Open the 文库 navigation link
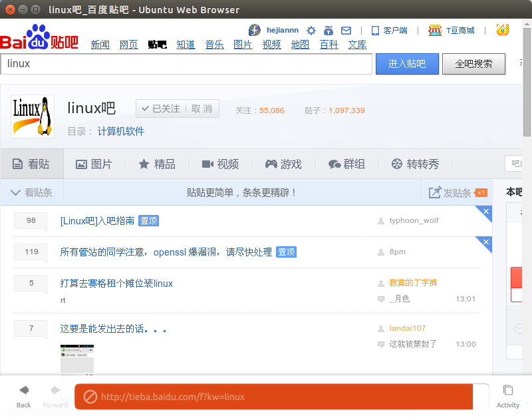Screen dimensions: 532x418 (x=357, y=45)
